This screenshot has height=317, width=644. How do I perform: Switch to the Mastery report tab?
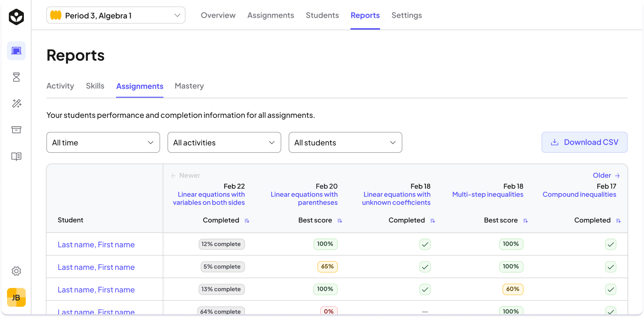[189, 86]
